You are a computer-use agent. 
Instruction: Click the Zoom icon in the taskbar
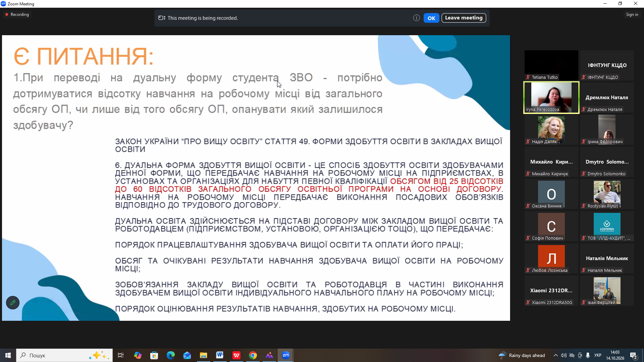286,355
